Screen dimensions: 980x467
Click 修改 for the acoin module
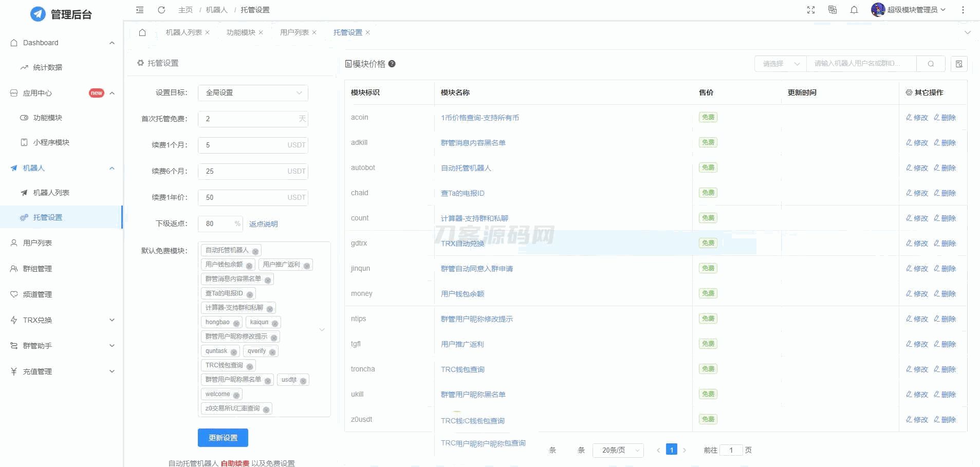click(x=917, y=118)
